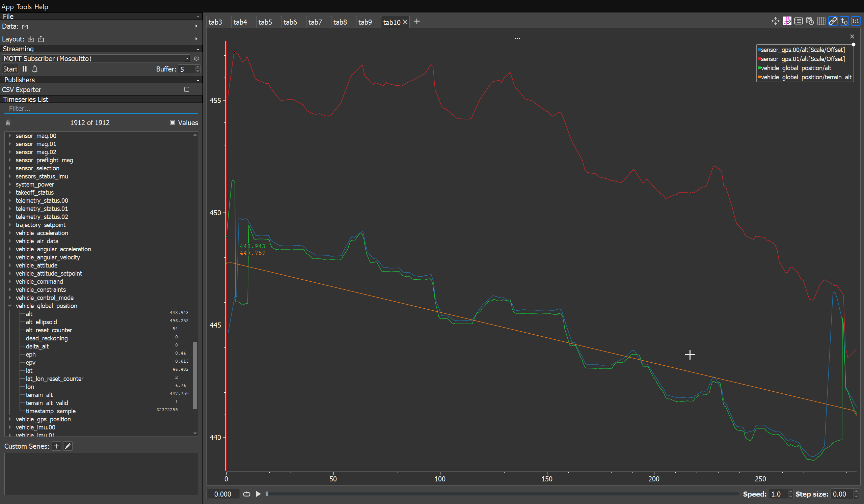Click the grid view icon in the toolbar
The image size is (864, 504).
coord(821,21)
